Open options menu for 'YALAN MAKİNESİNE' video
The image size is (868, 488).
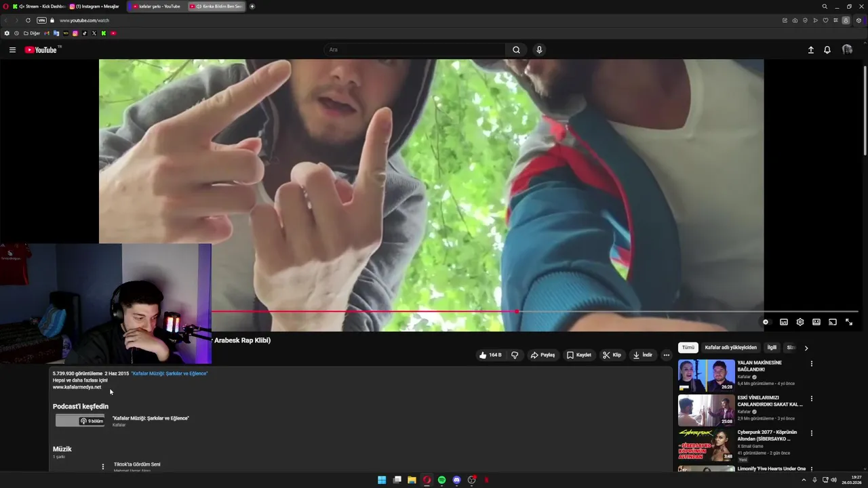tap(812, 364)
